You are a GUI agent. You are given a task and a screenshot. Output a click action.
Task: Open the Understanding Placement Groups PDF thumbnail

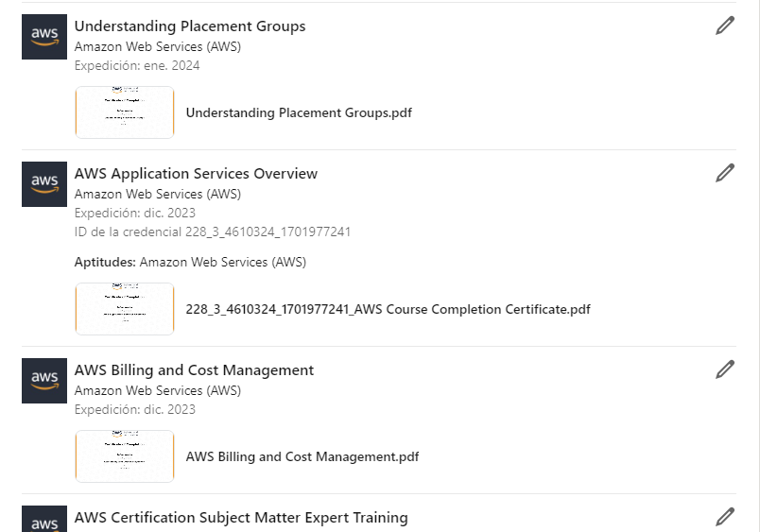point(125,112)
